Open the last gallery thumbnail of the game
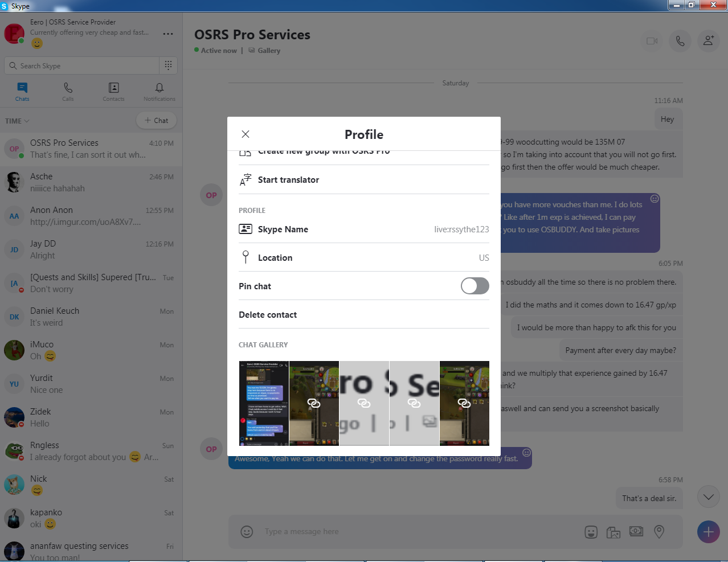The height and width of the screenshot is (562, 728). tap(464, 403)
